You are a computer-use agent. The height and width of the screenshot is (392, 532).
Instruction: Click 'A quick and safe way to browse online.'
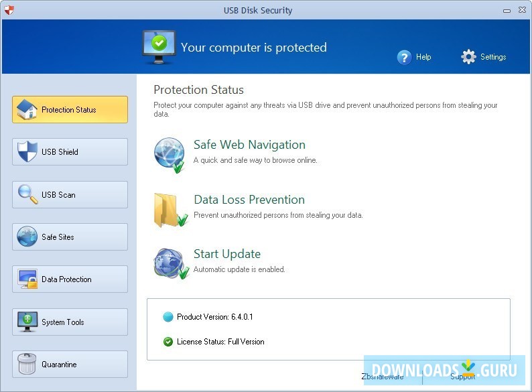255,160
